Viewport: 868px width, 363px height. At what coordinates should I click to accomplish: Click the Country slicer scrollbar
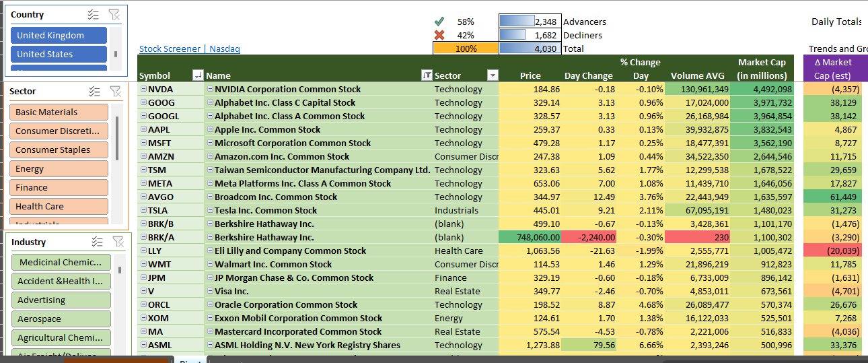click(116, 53)
